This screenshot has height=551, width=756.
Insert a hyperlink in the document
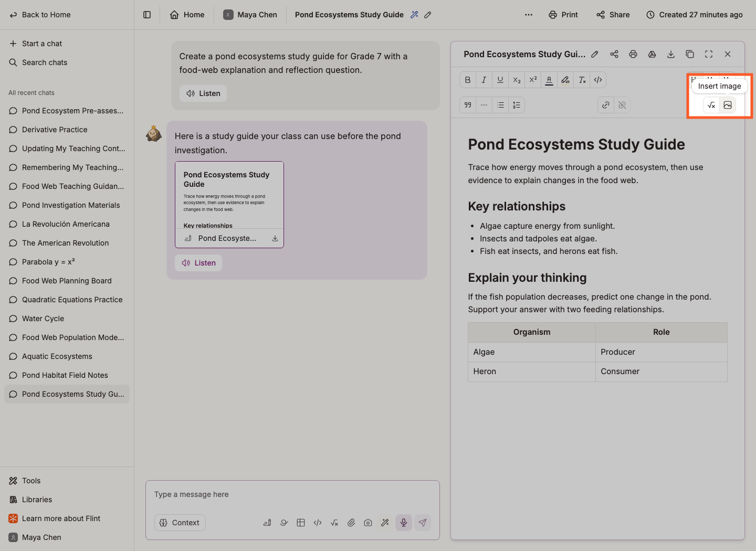tap(606, 105)
